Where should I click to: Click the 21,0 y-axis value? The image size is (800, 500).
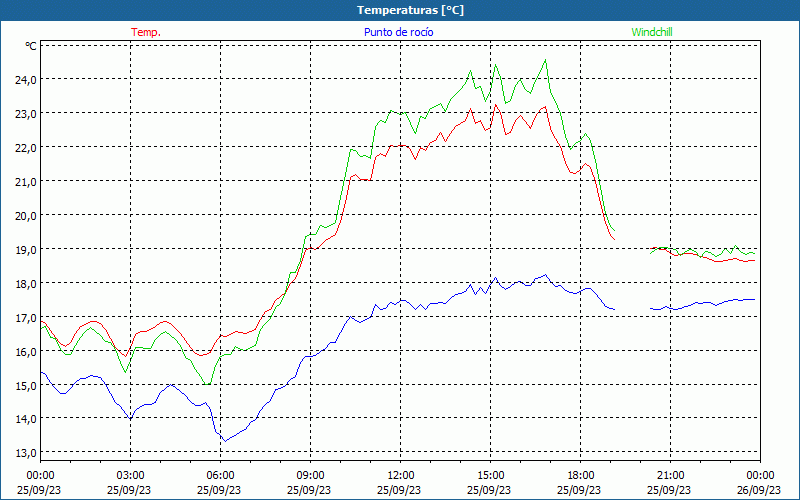coord(26,181)
